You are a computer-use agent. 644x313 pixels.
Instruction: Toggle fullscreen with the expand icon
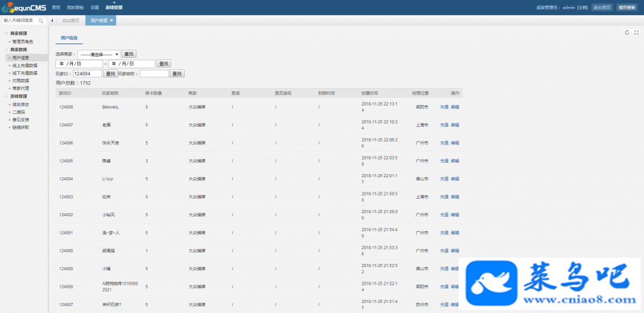(x=636, y=33)
